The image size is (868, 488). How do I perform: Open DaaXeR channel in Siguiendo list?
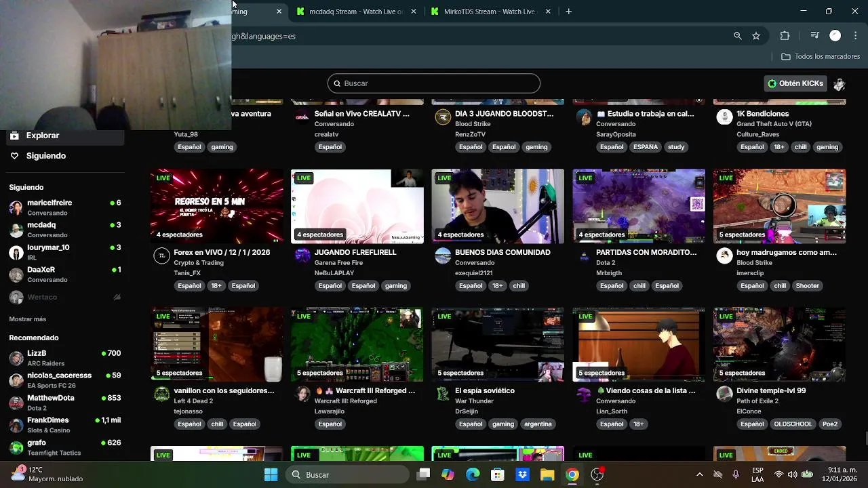65,274
